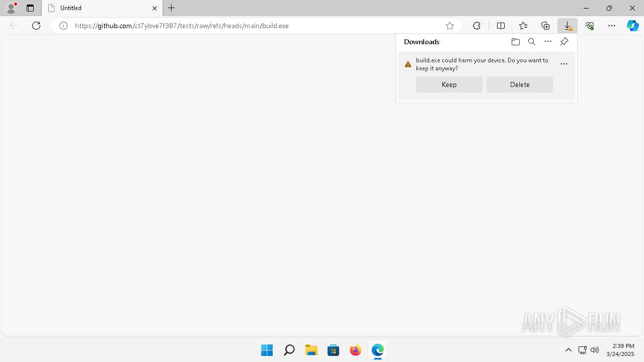Image resolution: width=644 pixels, height=362 pixels.
Task: Open a new tab with plus button
Action: [172, 8]
